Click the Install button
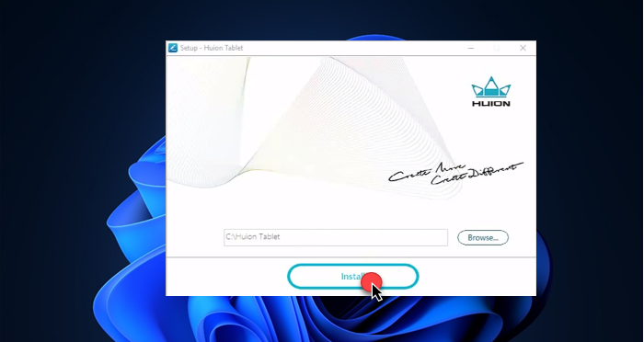 (x=352, y=277)
